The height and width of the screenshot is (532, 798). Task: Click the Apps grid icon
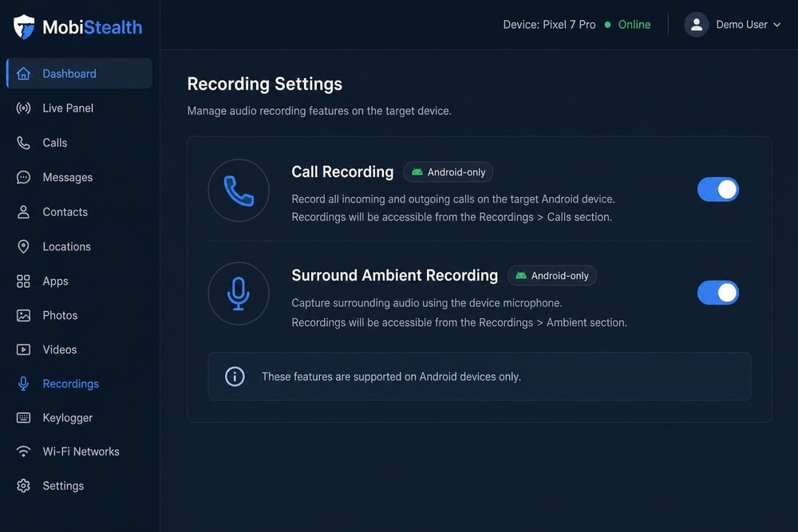pos(23,282)
